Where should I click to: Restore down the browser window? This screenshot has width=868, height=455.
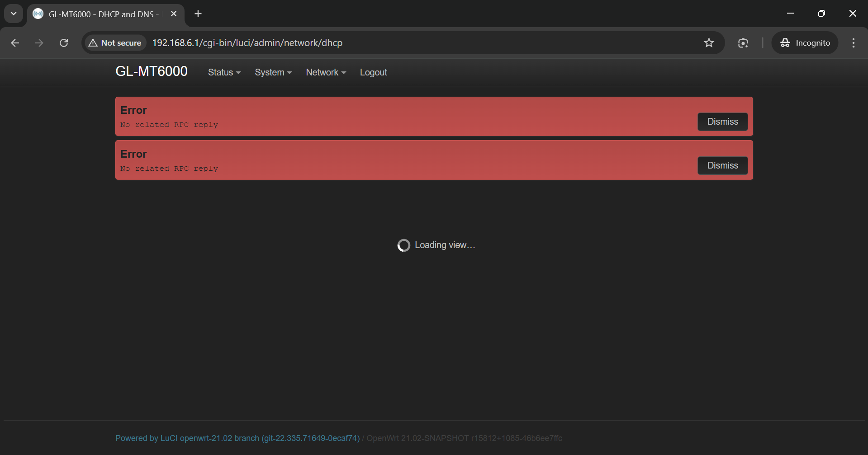(x=821, y=14)
